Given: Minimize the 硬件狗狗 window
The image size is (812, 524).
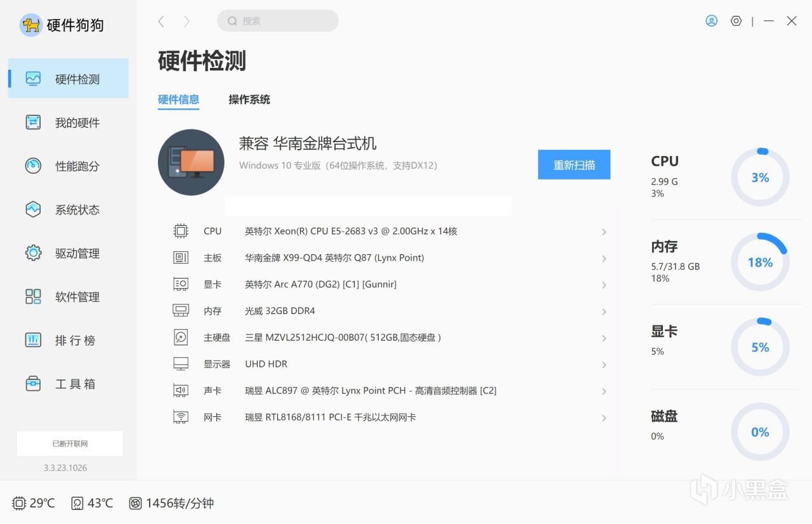Looking at the screenshot, I should (769, 21).
